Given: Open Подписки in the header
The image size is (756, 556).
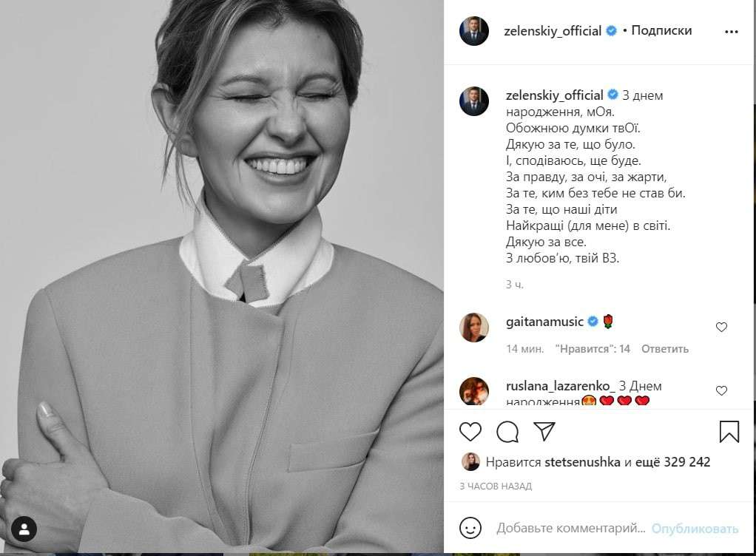Looking at the screenshot, I should (663, 31).
